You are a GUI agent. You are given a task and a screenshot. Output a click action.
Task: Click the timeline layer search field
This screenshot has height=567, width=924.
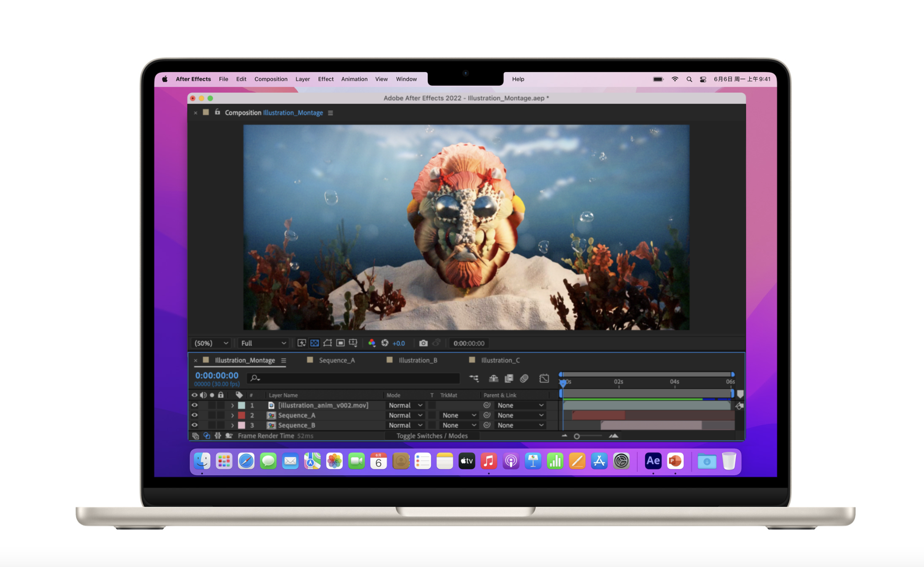pos(355,378)
